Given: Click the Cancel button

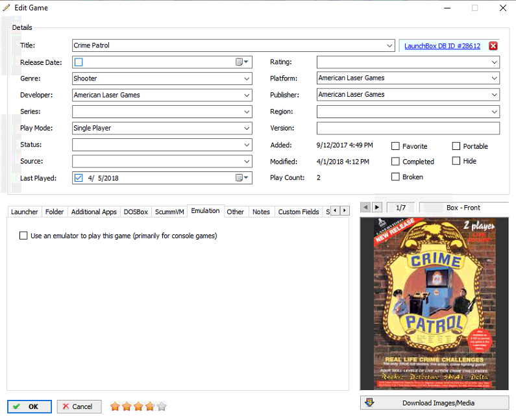Looking at the screenshot, I should pyautogui.click(x=79, y=406).
